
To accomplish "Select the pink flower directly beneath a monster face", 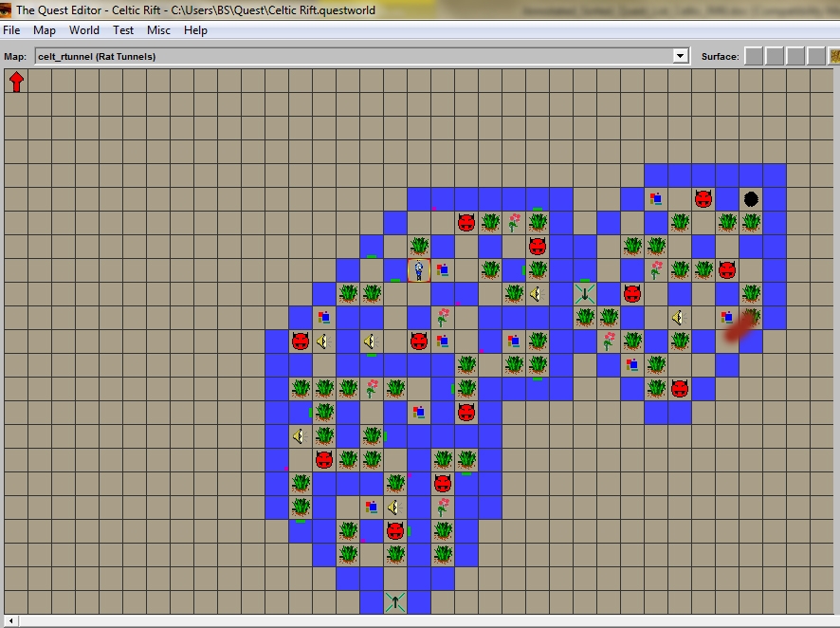I will (443, 507).
